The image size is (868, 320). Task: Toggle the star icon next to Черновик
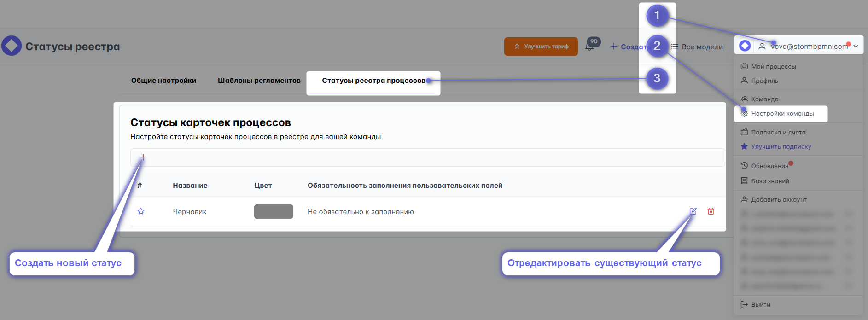(x=141, y=211)
